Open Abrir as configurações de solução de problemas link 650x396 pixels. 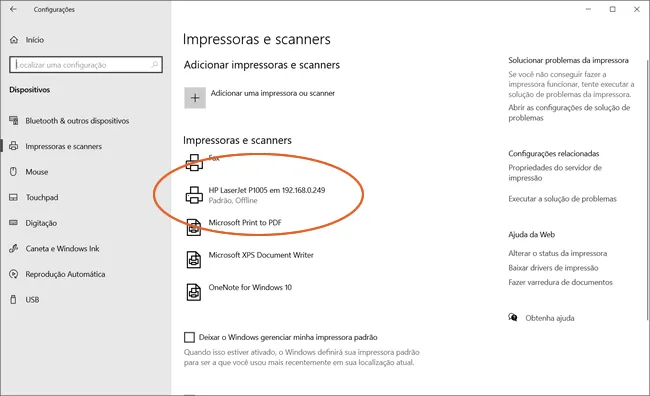click(x=569, y=113)
